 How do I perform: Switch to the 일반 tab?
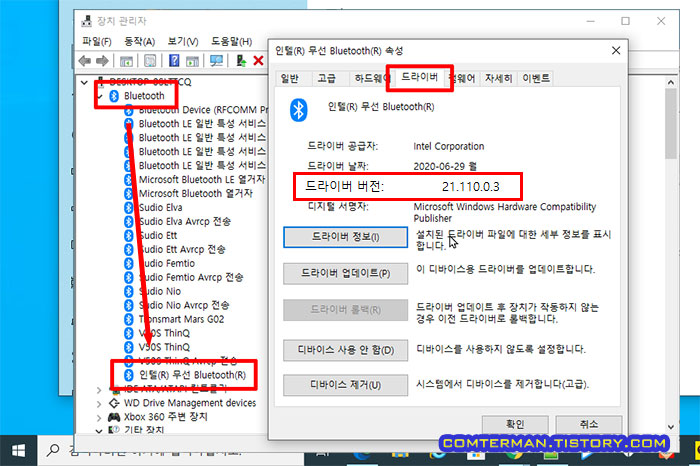point(289,79)
